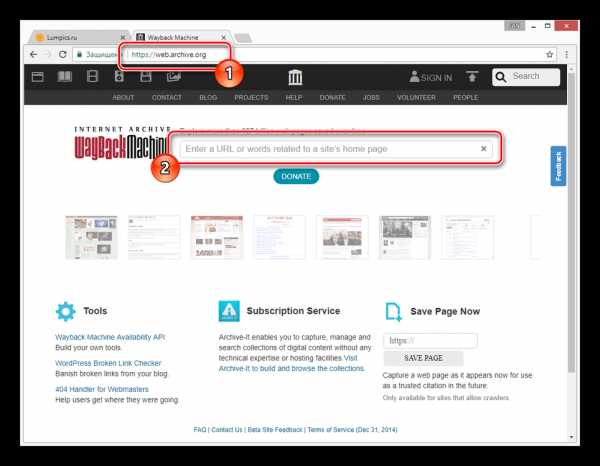600x466 pixels.
Task: Bookmark page with the star icon
Action: click(x=549, y=55)
